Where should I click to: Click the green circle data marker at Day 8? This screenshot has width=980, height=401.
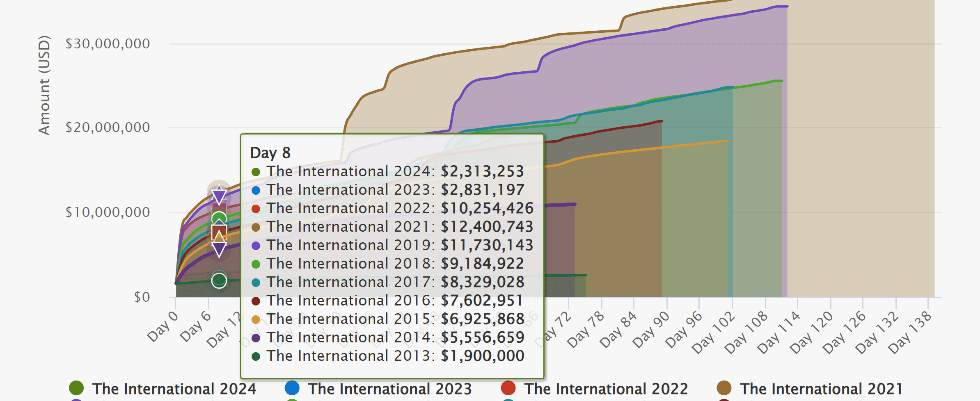[x=218, y=217]
